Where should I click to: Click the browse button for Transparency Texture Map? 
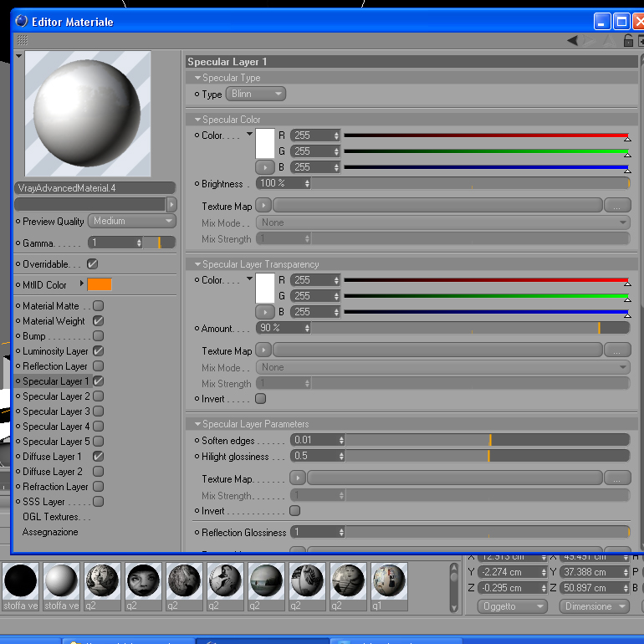pyautogui.click(x=617, y=350)
